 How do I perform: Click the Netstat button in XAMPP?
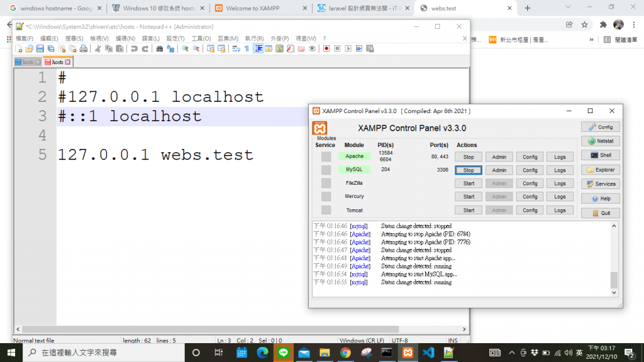[601, 141]
